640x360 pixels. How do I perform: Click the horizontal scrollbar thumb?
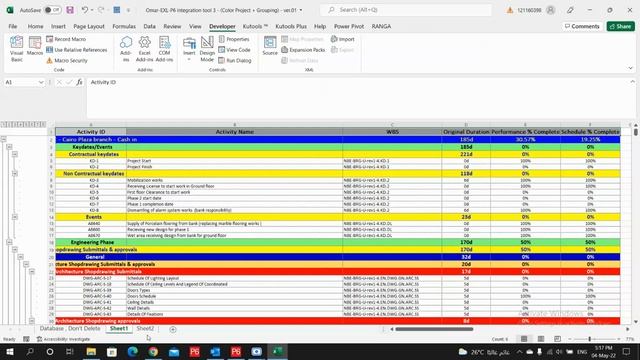pos(434,329)
